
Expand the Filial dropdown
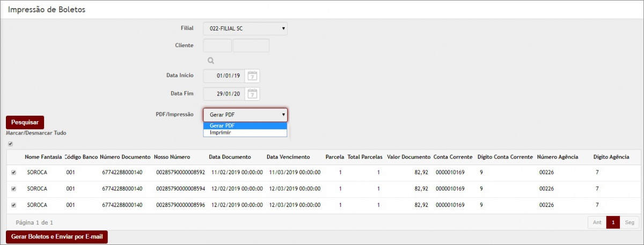point(245,28)
